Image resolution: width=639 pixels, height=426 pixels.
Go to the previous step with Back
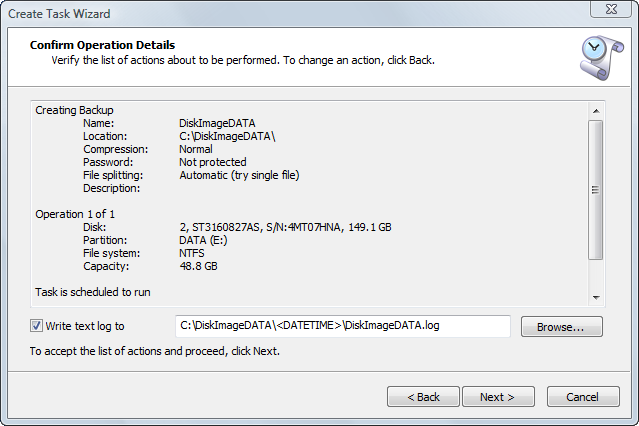pyautogui.click(x=423, y=397)
